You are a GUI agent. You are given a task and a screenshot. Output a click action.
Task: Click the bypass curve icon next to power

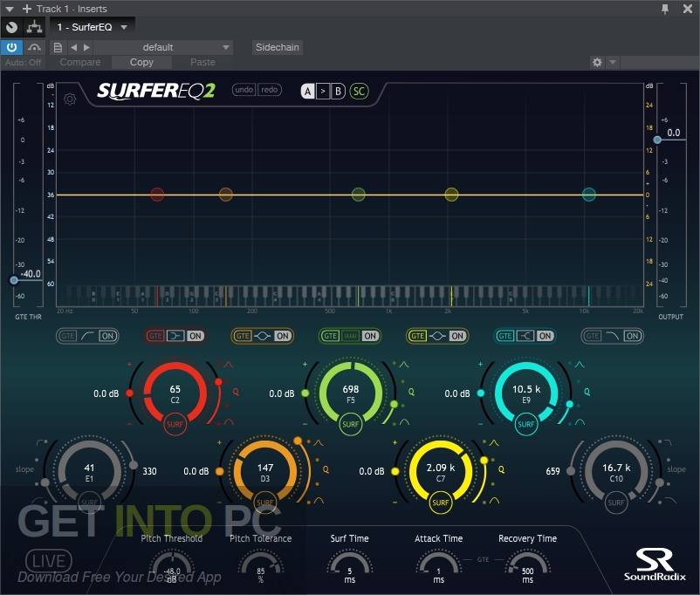34,47
